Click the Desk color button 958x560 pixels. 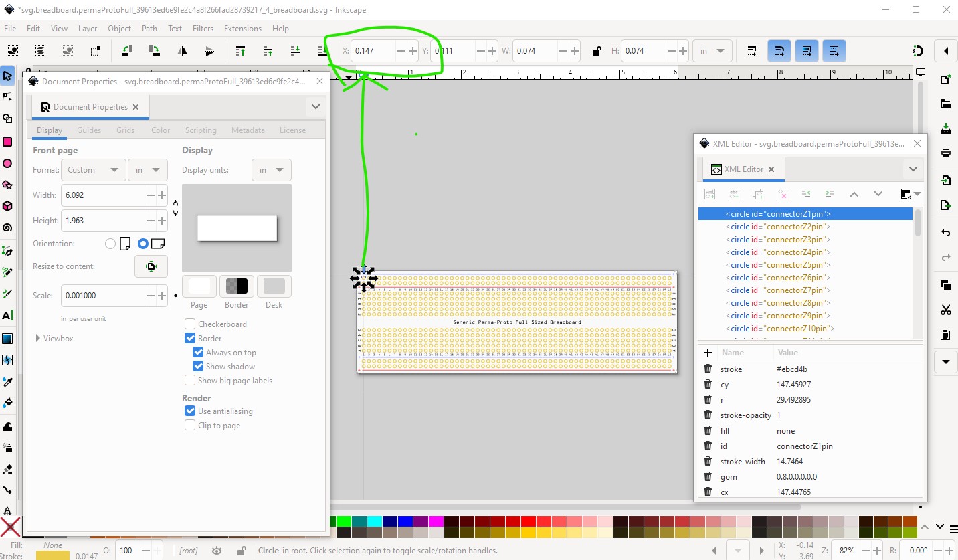(274, 286)
